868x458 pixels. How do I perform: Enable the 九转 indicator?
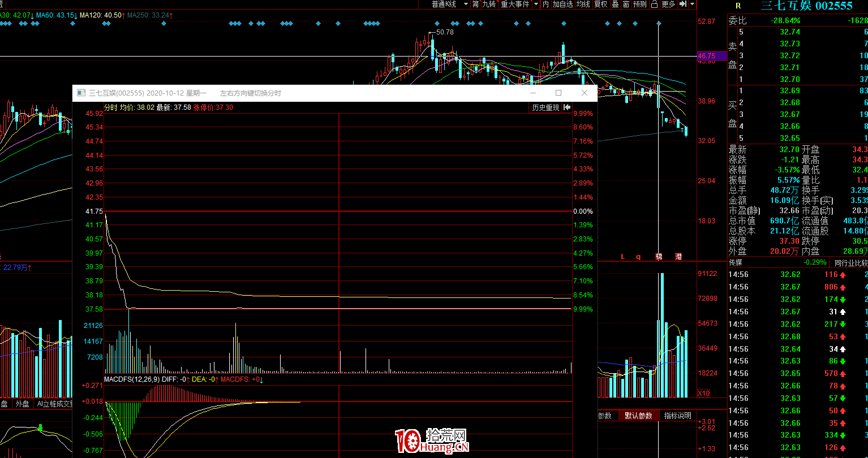tap(489, 4)
